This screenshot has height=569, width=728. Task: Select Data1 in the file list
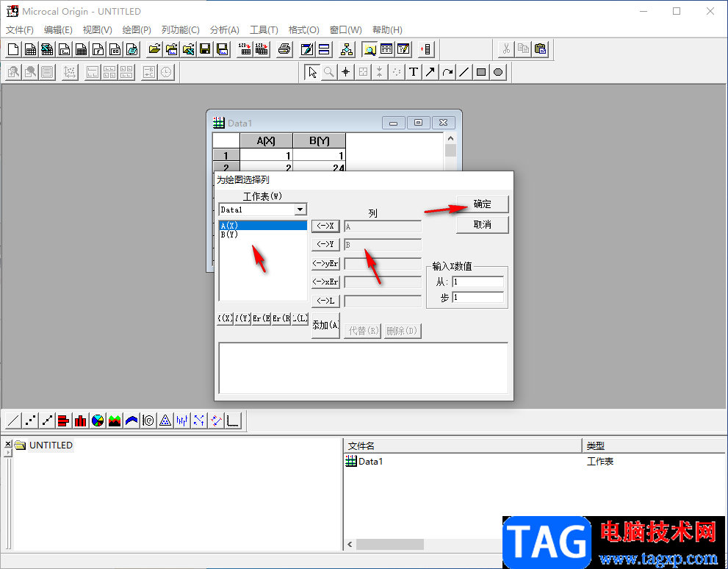pyautogui.click(x=365, y=461)
